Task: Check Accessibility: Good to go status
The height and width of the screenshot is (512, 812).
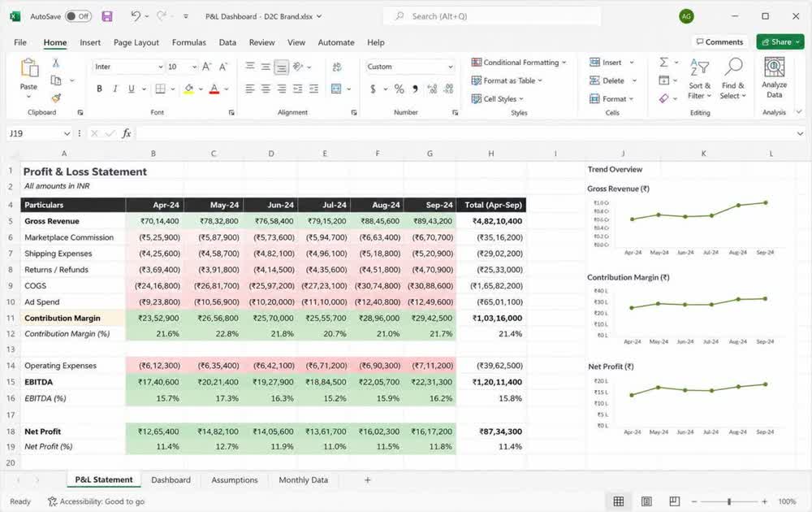Action: click(97, 501)
